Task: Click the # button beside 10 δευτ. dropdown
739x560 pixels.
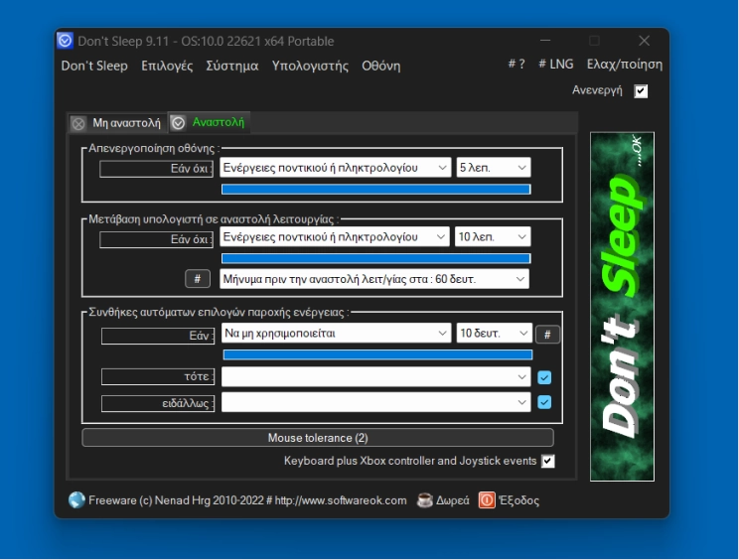Action: click(x=547, y=335)
